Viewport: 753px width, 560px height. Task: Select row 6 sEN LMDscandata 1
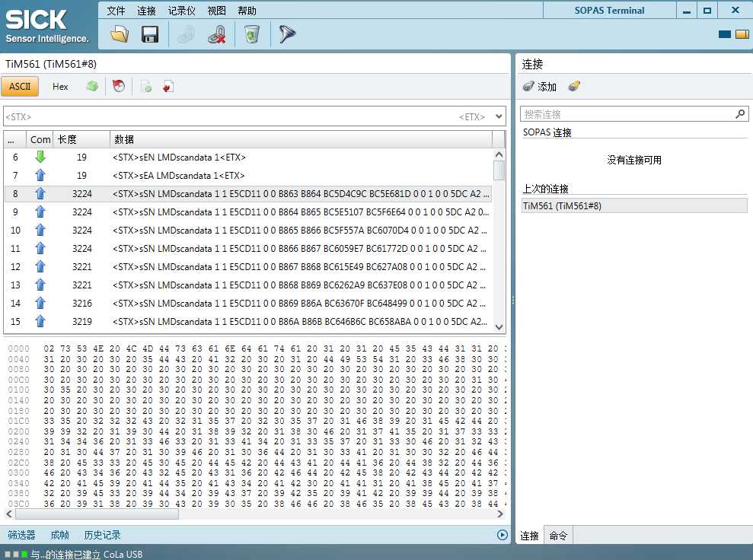click(248, 157)
